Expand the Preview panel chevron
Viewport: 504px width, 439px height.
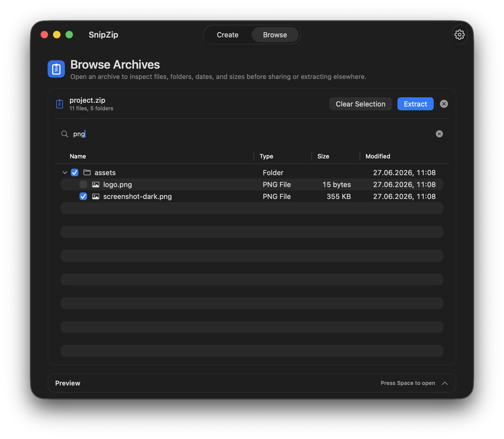[x=445, y=383]
